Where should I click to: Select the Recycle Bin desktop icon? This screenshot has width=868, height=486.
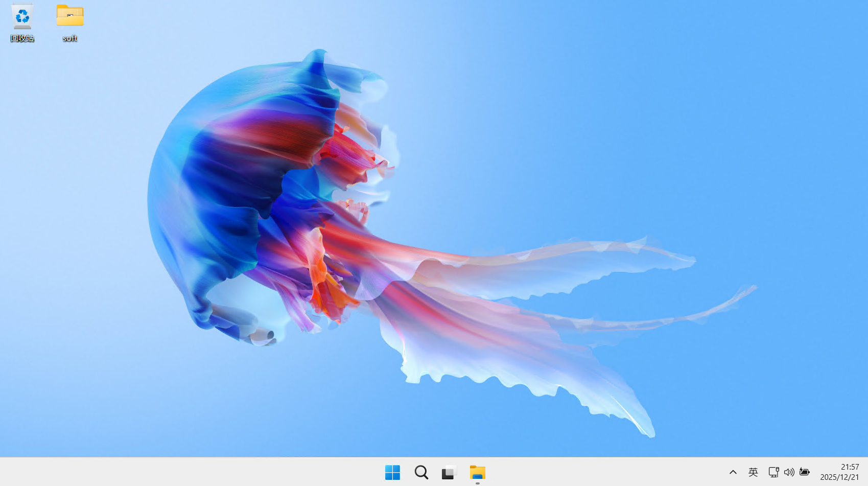point(22,17)
